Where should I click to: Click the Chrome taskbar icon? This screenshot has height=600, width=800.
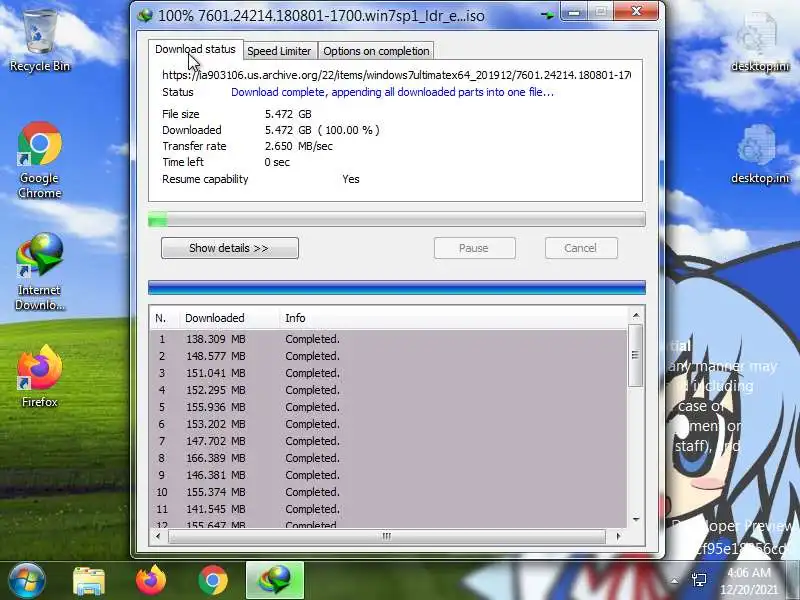[213, 580]
